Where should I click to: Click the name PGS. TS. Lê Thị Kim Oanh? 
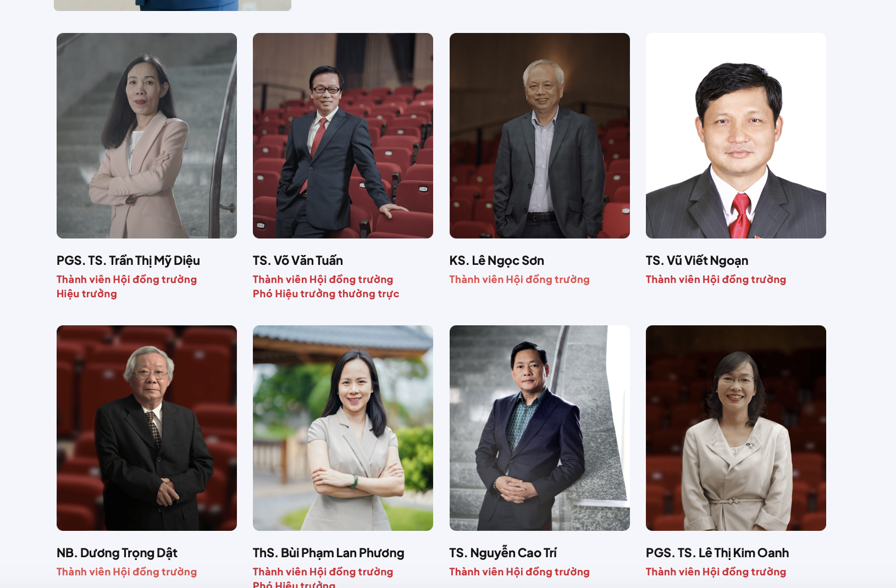click(x=717, y=553)
